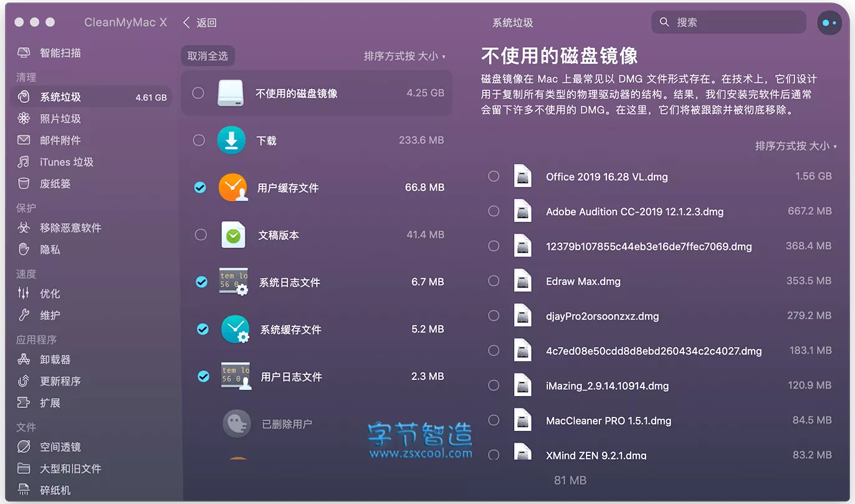Select the djayPro2orsoonzxz.dmg checkbox

pyautogui.click(x=494, y=316)
